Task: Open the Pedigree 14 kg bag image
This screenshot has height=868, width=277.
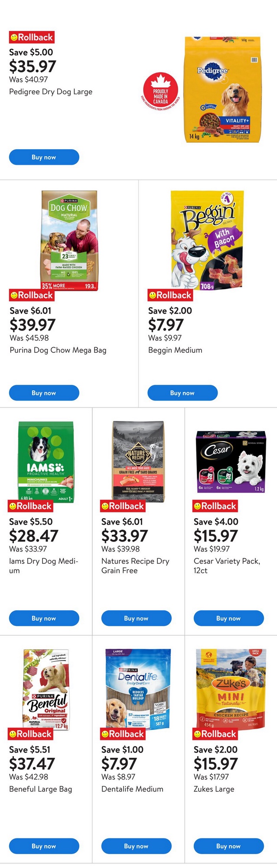Action: coord(224,89)
